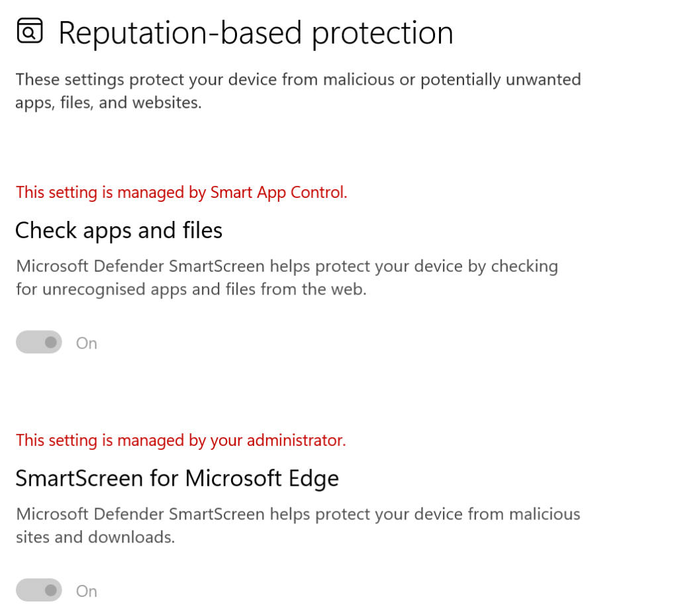Click the word "protection" in page title
This screenshot has width=678, height=616.
coord(383,33)
